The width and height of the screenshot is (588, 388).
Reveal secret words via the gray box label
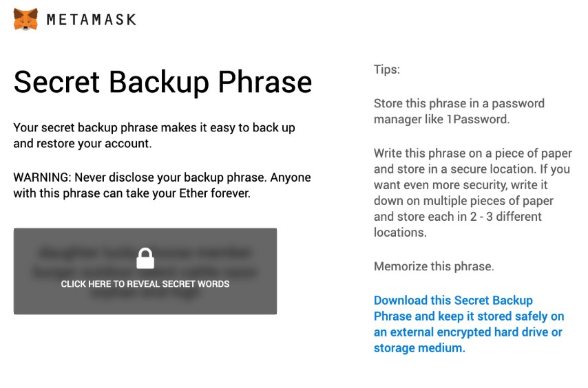click(x=145, y=284)
